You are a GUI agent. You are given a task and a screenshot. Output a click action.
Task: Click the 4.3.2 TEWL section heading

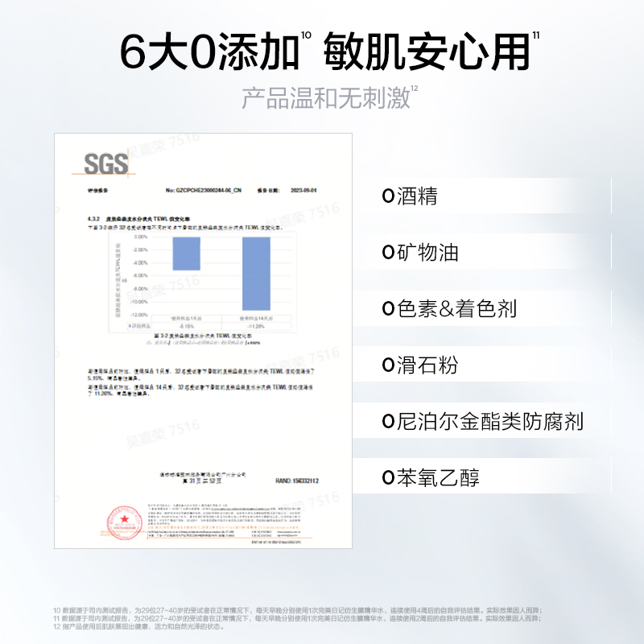click(x=142, y=218)
